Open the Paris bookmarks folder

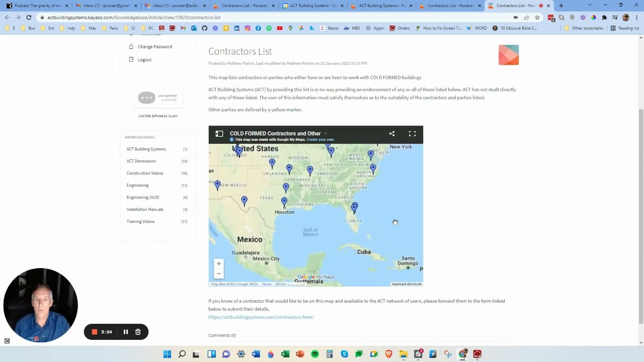(110, 28)
